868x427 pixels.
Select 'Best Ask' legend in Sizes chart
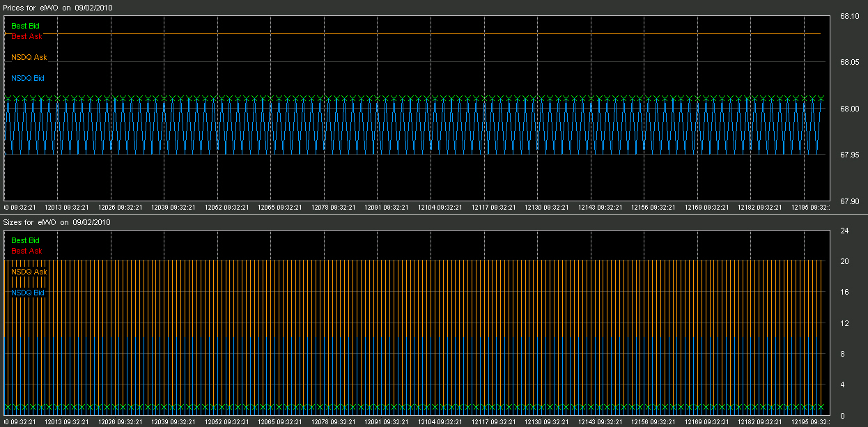tap(26, 251)
